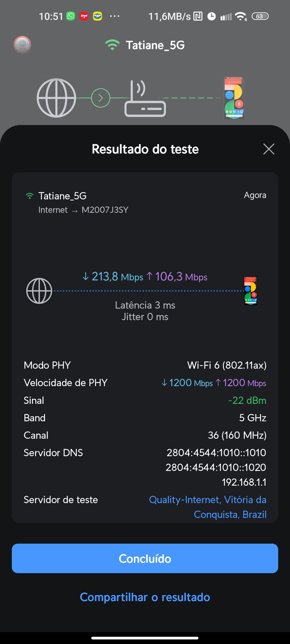The height and width of the screenshot is (644, 290).
Task: Tap the large globe internet icon
Action: (56, 98)
